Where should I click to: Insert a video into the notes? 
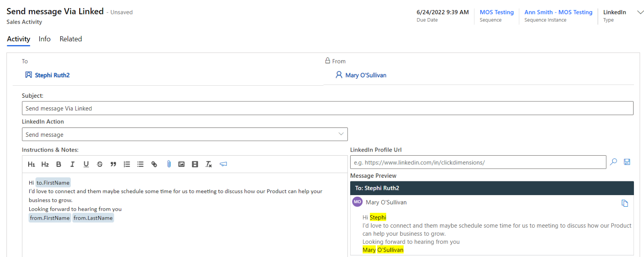coord(195,164)
